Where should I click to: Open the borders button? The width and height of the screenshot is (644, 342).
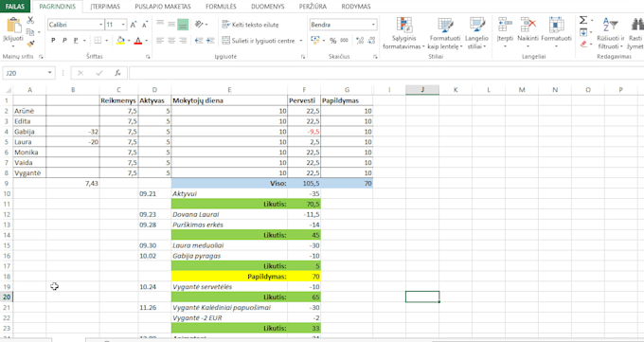point(98,41)
